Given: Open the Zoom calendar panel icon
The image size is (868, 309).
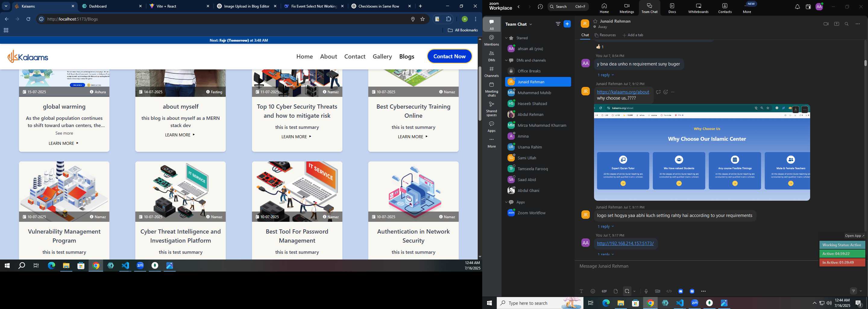Looking at the screenshot, I should 808,7.
